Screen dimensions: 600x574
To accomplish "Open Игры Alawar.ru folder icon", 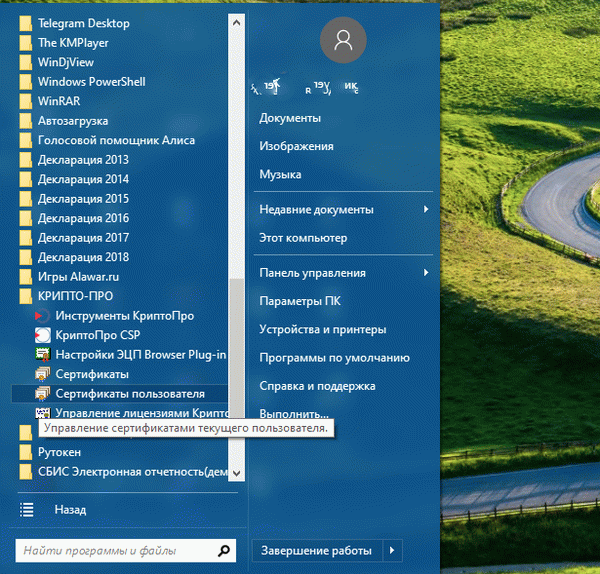I will (26, 277).
